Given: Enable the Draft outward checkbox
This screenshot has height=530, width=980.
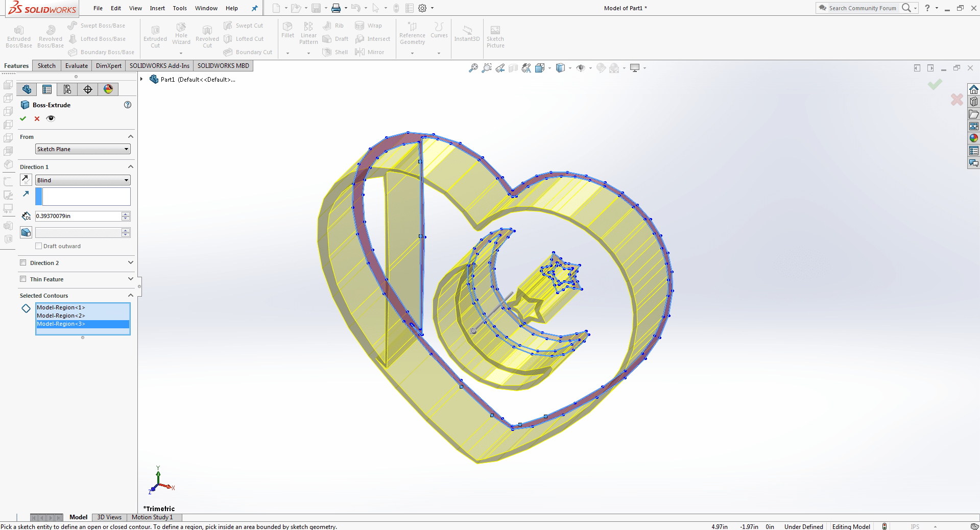Looking at the screenshot, I should 38,246.
